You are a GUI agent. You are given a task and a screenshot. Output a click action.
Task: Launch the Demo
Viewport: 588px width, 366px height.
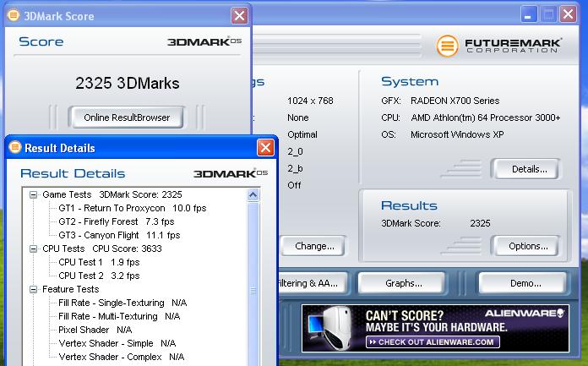523,283
